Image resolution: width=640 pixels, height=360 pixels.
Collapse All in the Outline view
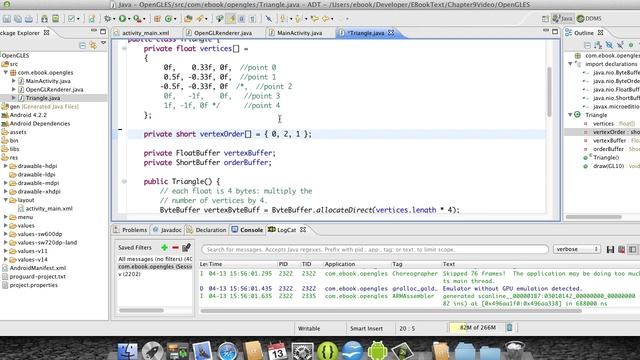click(587, 45)
